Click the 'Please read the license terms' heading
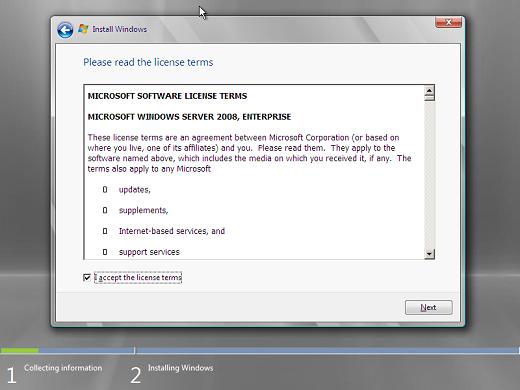 pos(148,62)
